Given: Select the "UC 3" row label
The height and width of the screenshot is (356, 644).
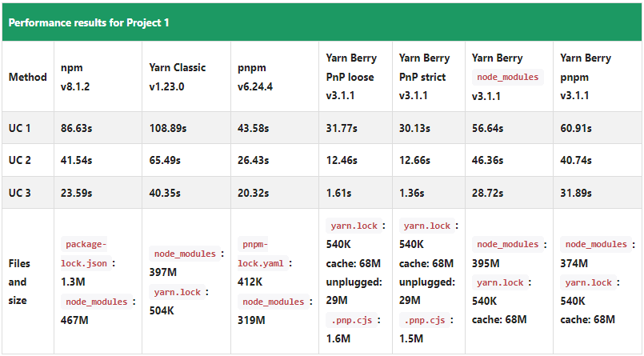Looking at the screenshot, I should click(x=20, y=194).
